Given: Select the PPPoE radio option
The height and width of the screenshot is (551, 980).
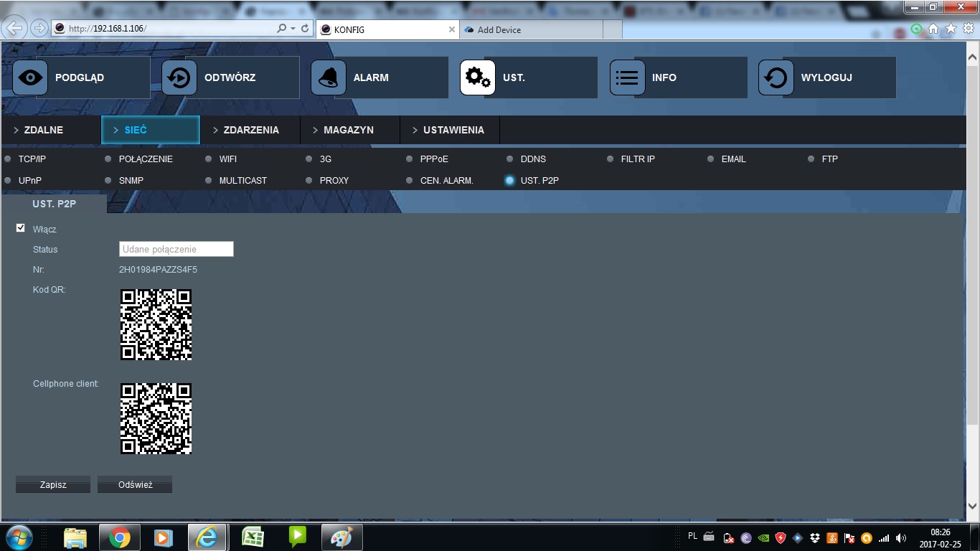Looking at the screenshot, I should point(410,159).
